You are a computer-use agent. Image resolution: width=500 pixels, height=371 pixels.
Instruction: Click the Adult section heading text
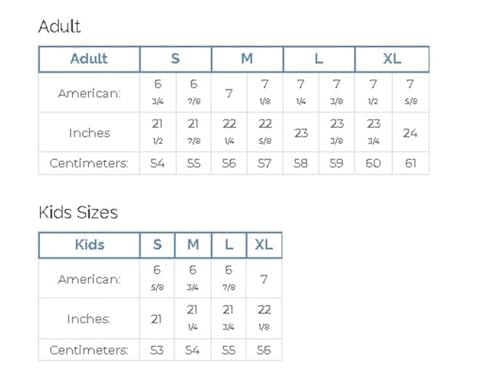(59, 26)
